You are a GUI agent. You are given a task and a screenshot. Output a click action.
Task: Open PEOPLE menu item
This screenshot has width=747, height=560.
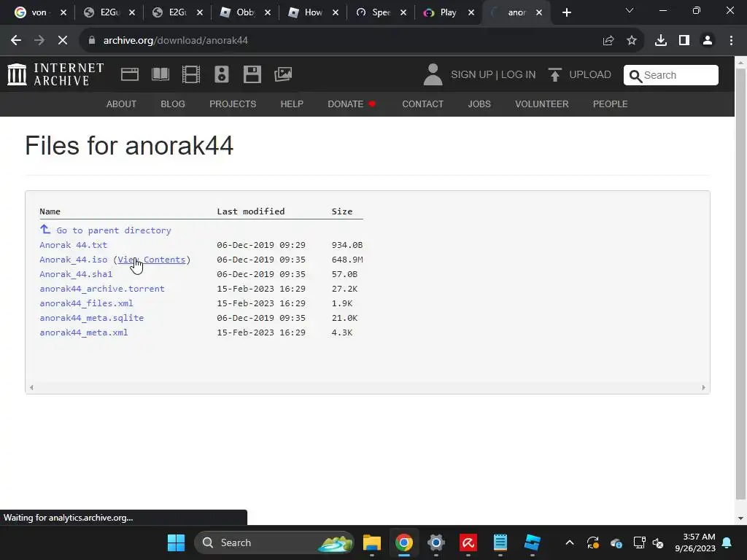pyautogui.click(x=610, y=104)
